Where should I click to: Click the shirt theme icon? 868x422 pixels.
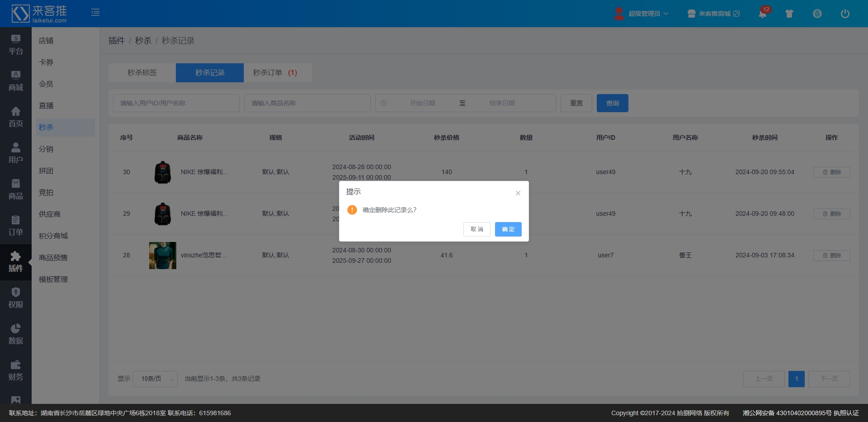pos(789,14)
